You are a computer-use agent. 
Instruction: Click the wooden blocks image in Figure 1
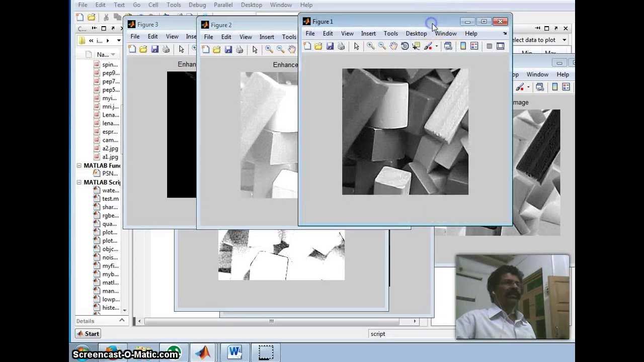pos(405,132)
